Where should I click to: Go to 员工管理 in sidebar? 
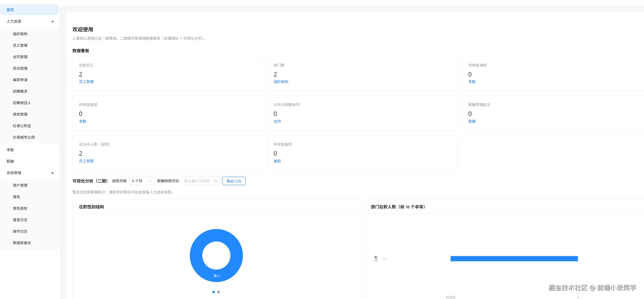tap(20, 45)
